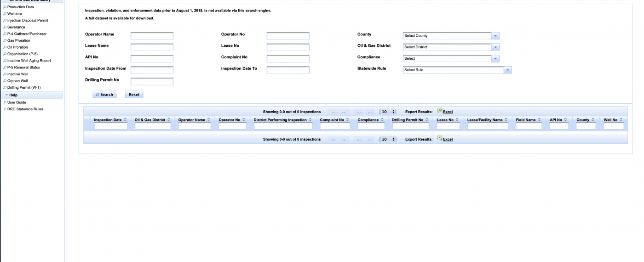Follow the full dataset download link
Viewport: 644px width, 262px height.
tap(145, 18)
